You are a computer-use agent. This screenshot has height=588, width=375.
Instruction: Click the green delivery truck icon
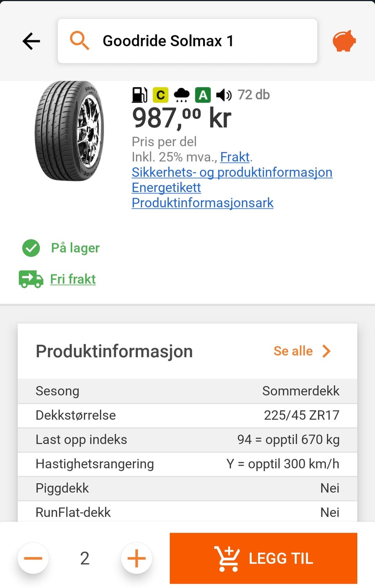[31, 279]
